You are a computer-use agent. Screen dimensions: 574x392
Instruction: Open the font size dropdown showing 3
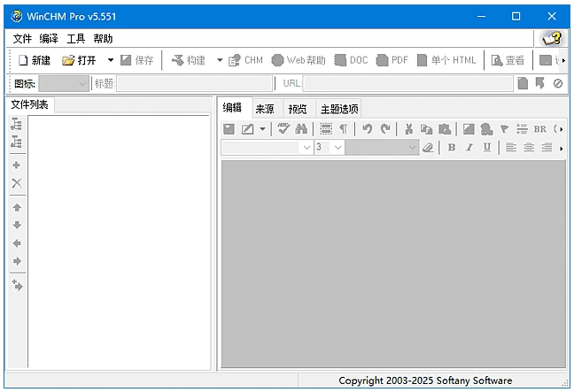click(329, 148)
